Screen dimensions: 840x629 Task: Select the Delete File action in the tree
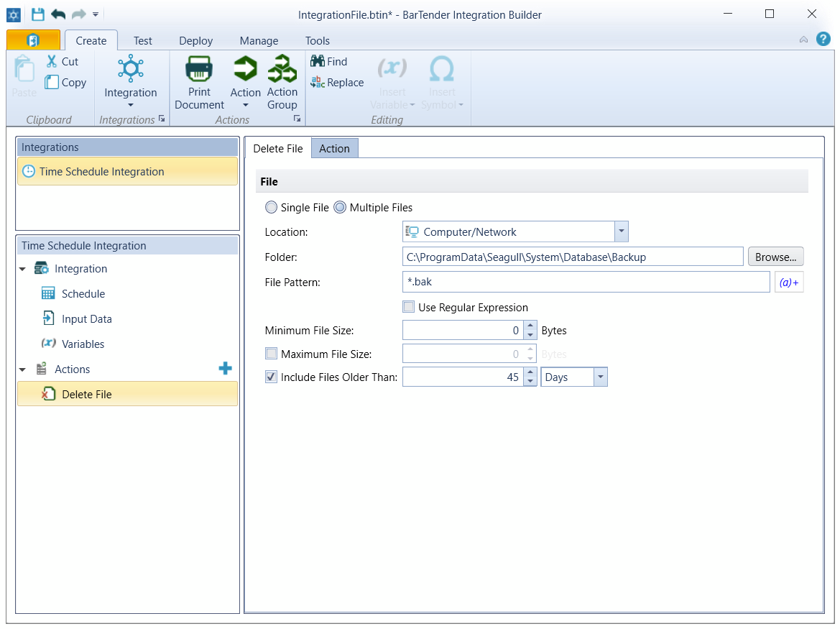tap(127, 395)
